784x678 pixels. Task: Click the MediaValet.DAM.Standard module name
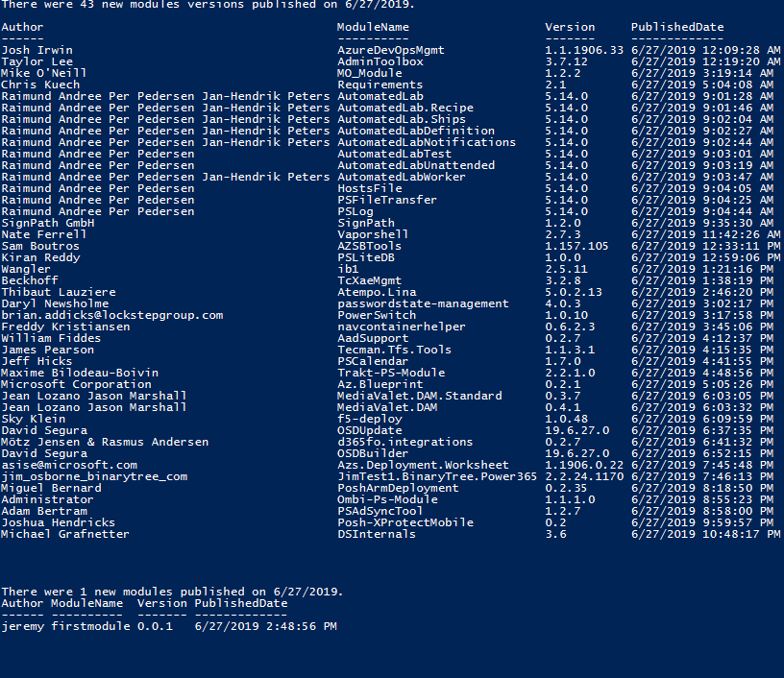pos(420,397)
